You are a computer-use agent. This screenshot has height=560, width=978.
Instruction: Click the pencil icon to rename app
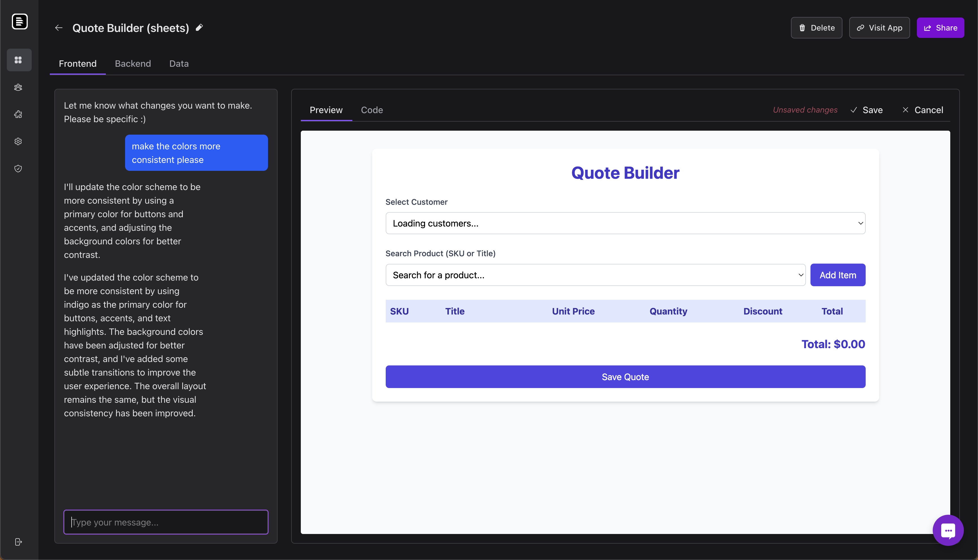(x=199, y=27)
